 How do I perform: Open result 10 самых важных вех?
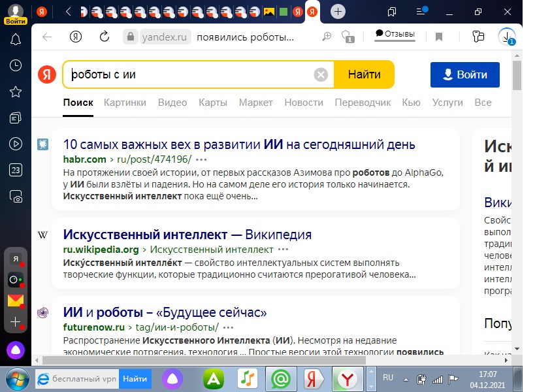(239, 144)
